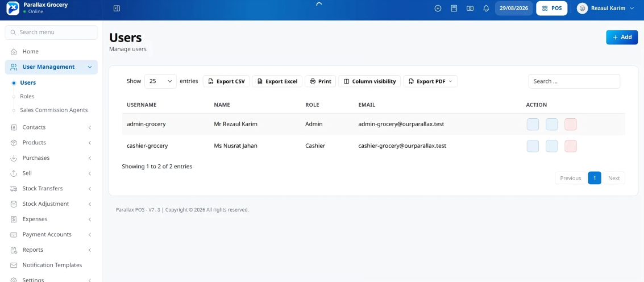Click admin-grocery@ourparallax.test email cell
The height and width of the screenshot is (282, 644).
[x=401, y=124]
